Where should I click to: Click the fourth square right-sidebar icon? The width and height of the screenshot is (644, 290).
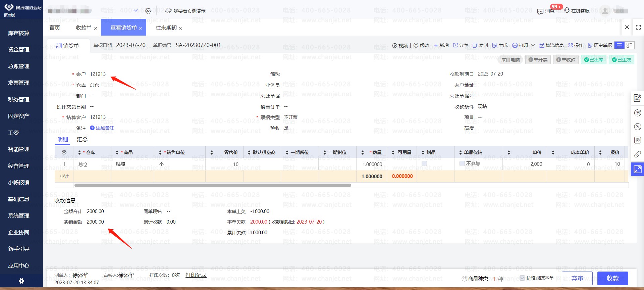pyautogui.click(x=637, y=140)
